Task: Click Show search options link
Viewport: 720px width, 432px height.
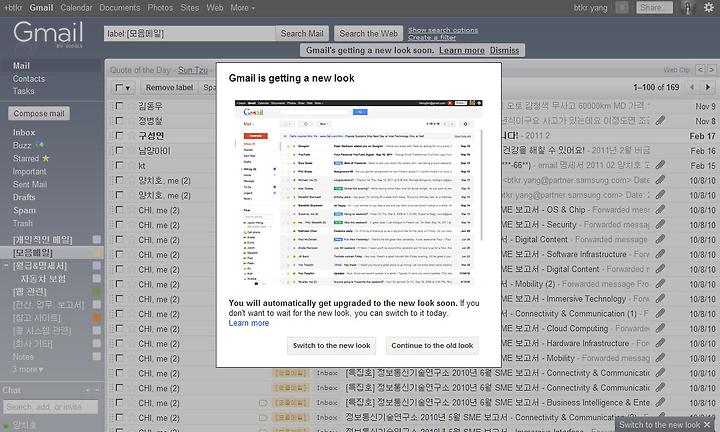Action: [x=443, y=30]
